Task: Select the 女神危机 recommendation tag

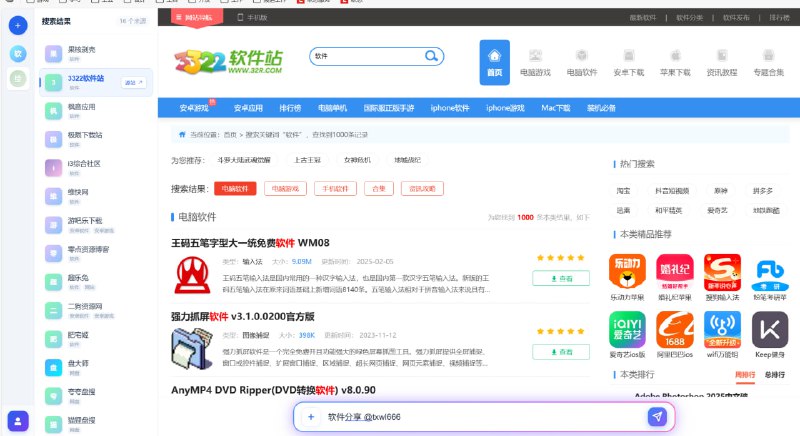Action: pyautogui.click(x=357, y=160)
